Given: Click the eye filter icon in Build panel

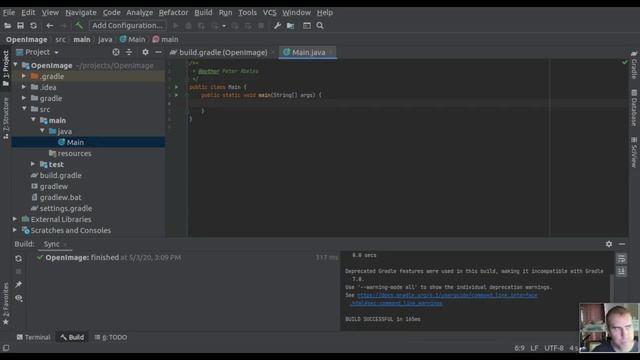Looking at the screenshot, I should [18, 298].
